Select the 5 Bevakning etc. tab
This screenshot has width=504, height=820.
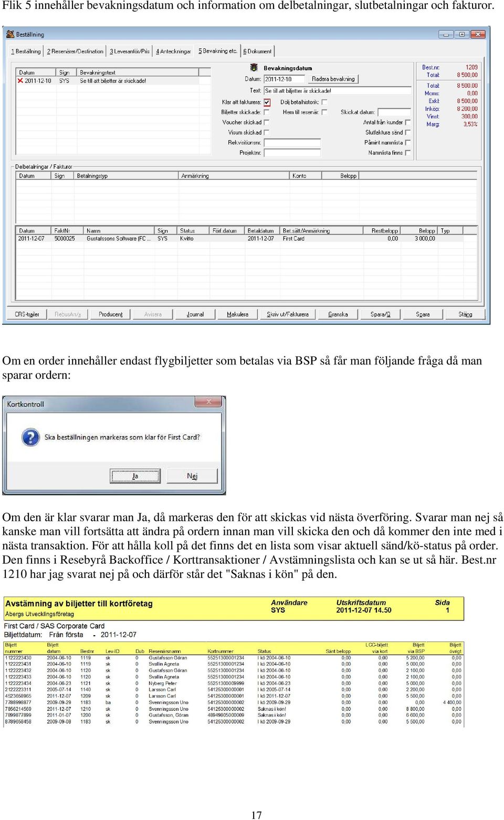pos(218,51)
